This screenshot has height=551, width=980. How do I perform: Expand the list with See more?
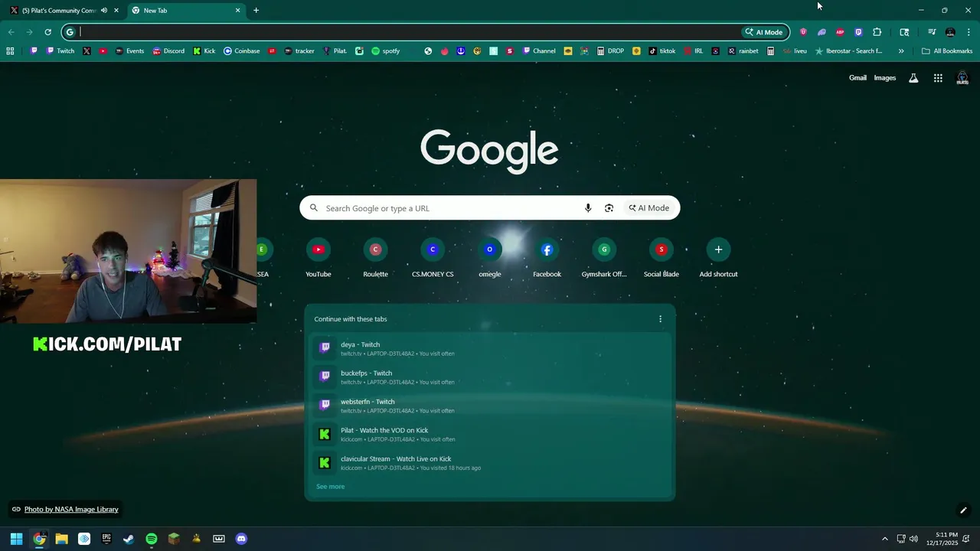click(331, 487)
